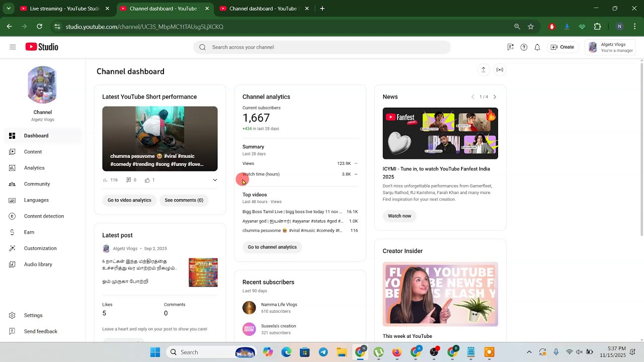Expand Latest Short performance details chevron
The height and width of the screenshot is (362, 644).
pos(215,180)
